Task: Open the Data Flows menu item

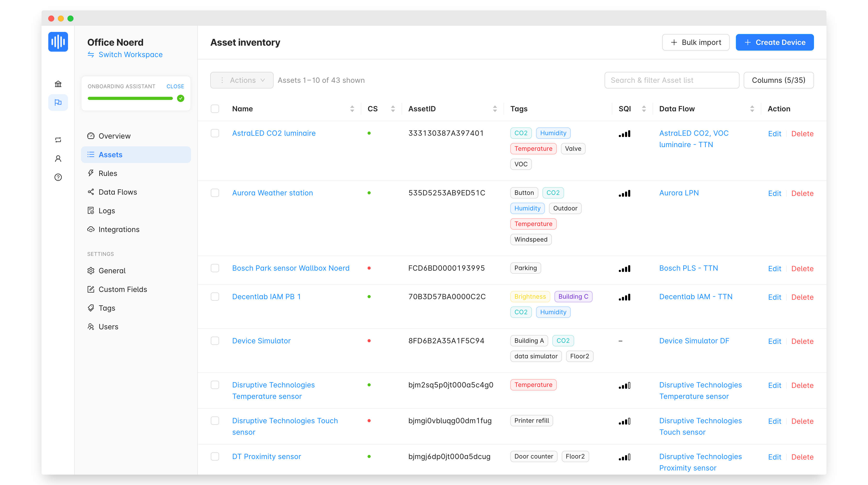Action: tap(136, 192)
